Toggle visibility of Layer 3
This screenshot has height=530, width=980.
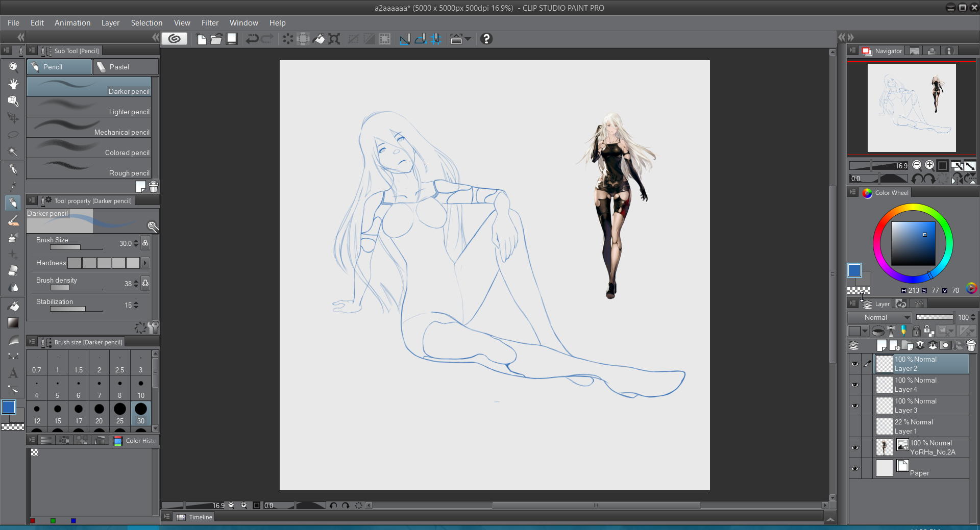click(x=855, y=406)
